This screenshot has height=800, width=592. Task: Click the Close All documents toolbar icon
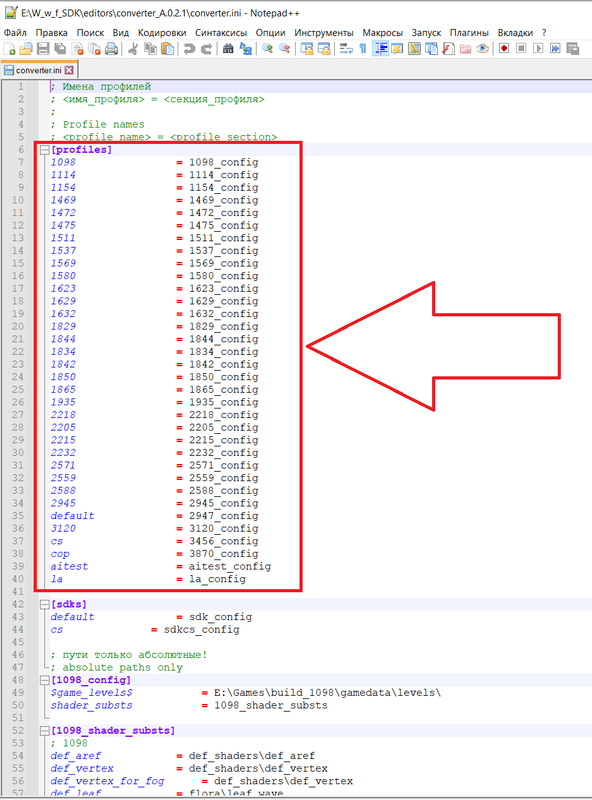(x=94, y=49)
